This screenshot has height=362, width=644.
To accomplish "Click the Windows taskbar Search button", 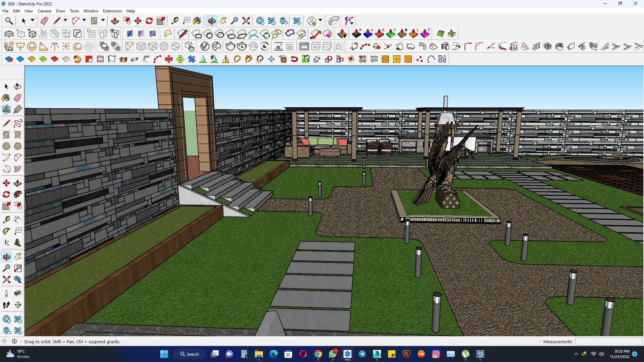I will [190, 354].
